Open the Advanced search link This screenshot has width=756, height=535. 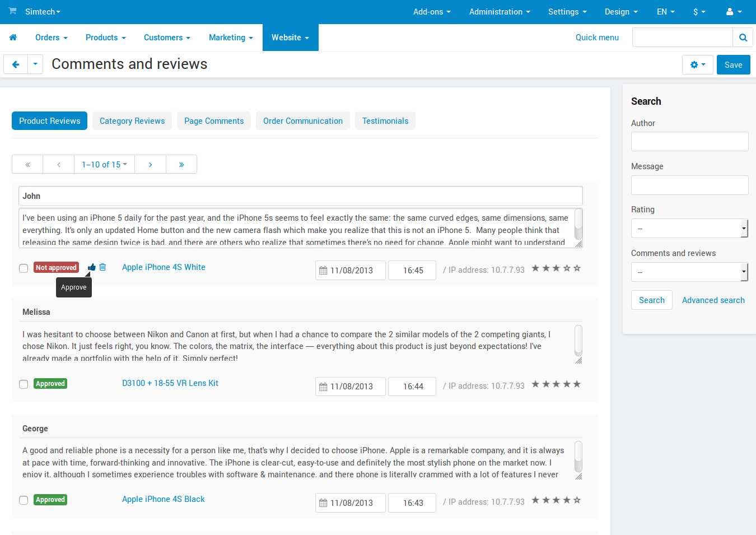coord(713,300)
